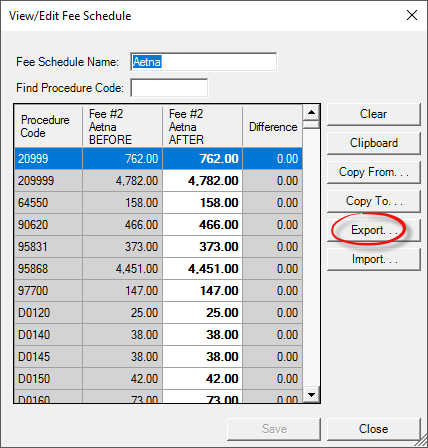Click the Import button
The image size is (428, 448).
pos(373,259)
